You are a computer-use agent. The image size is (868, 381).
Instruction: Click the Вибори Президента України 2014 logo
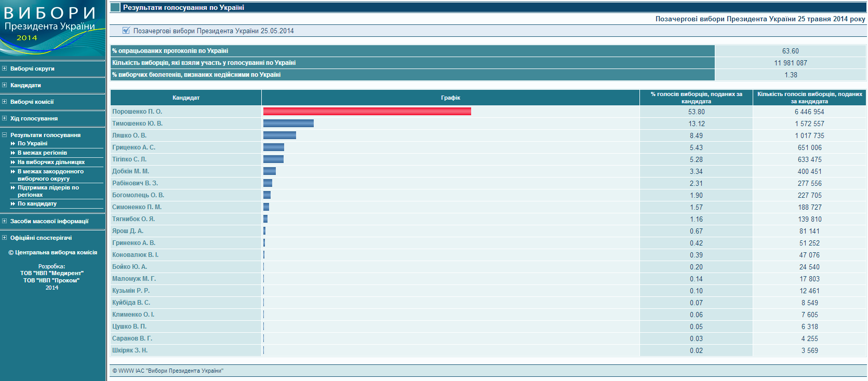coord(52,28)
